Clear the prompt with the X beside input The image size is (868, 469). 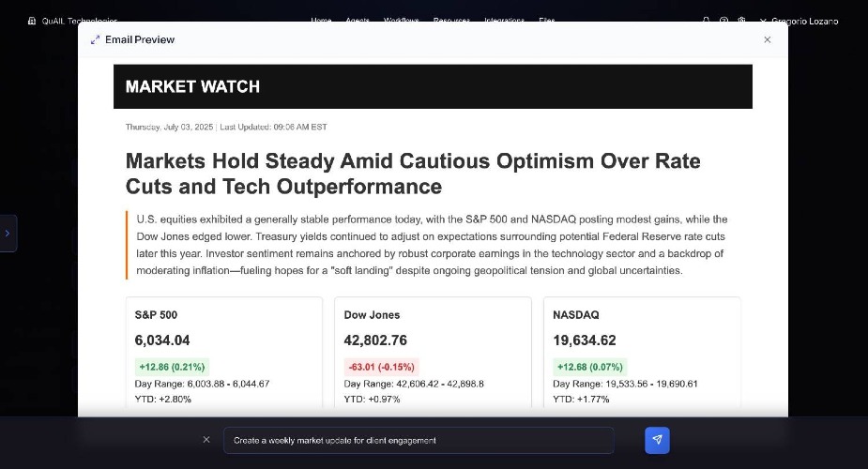tap(206, 440)
